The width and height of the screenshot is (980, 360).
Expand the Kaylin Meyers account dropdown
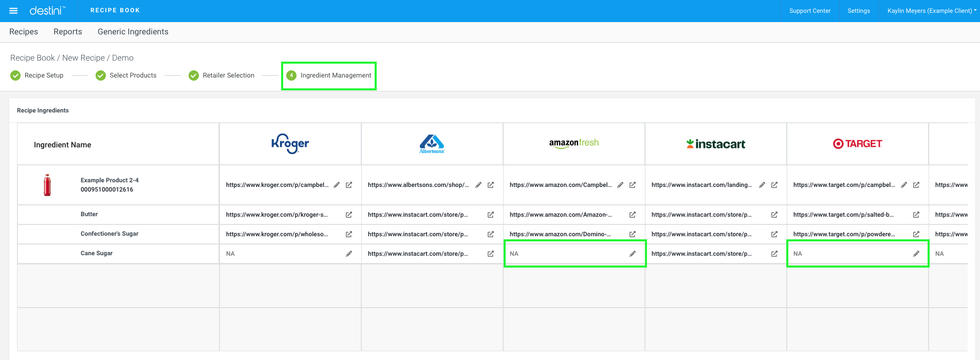(932, 11)
